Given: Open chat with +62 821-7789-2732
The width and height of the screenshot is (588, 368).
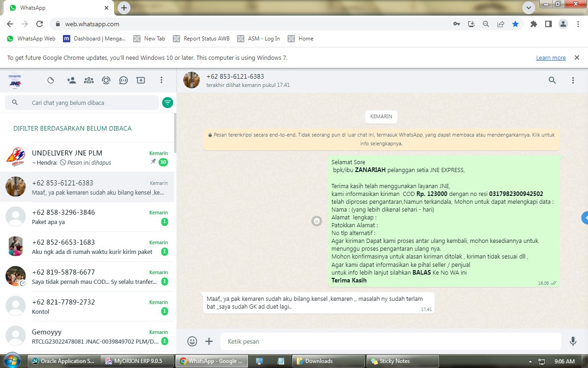Looking at the screenshot, I should click(x=87, y=306).
